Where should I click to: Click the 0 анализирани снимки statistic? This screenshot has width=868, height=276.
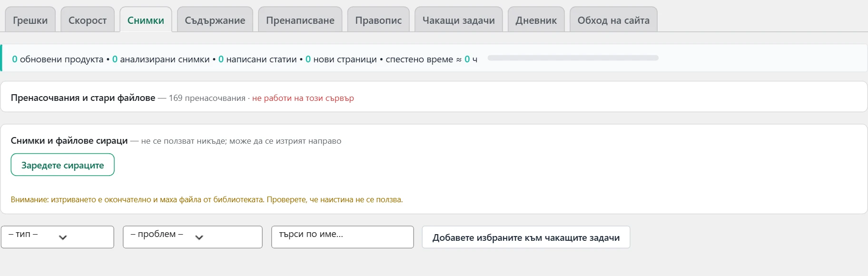[x=161, y=59]
